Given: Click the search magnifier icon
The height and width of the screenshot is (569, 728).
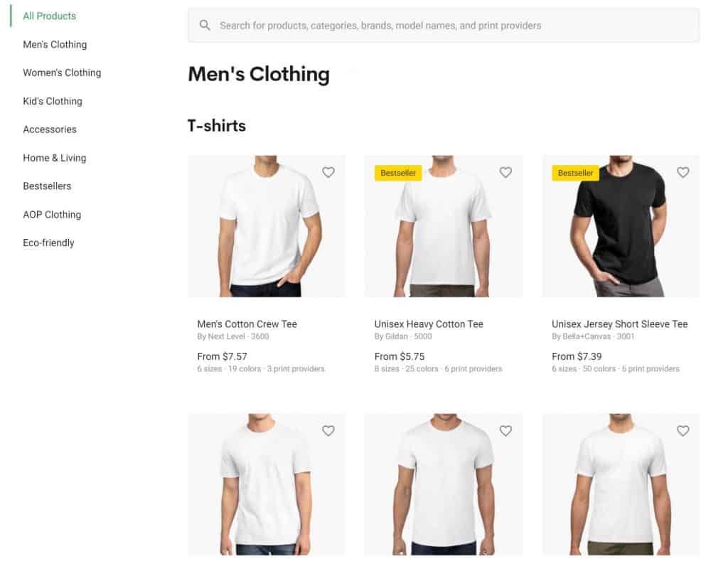Looking at the screenshot, I should tap(205, 25).
